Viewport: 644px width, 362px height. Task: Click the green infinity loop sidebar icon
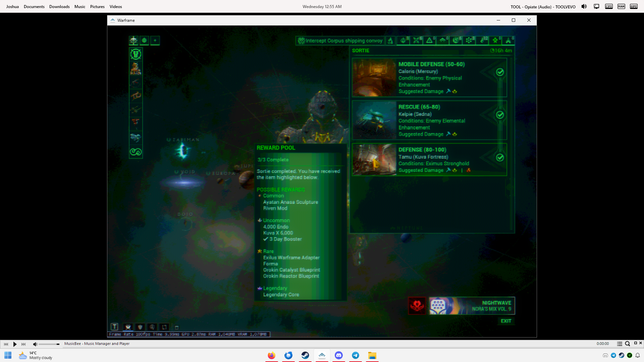coord(136,152)
